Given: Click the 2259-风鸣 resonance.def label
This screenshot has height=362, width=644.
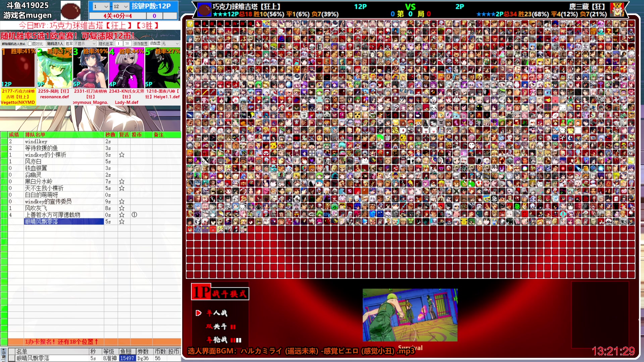Looking at the screenshot, I should (x=54, y=94).
